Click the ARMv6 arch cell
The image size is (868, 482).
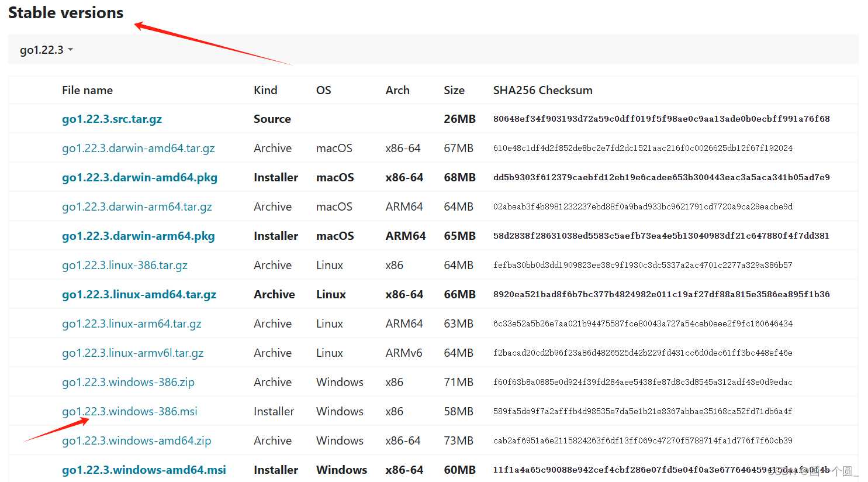pyautogui.click(x=404, y=353)
